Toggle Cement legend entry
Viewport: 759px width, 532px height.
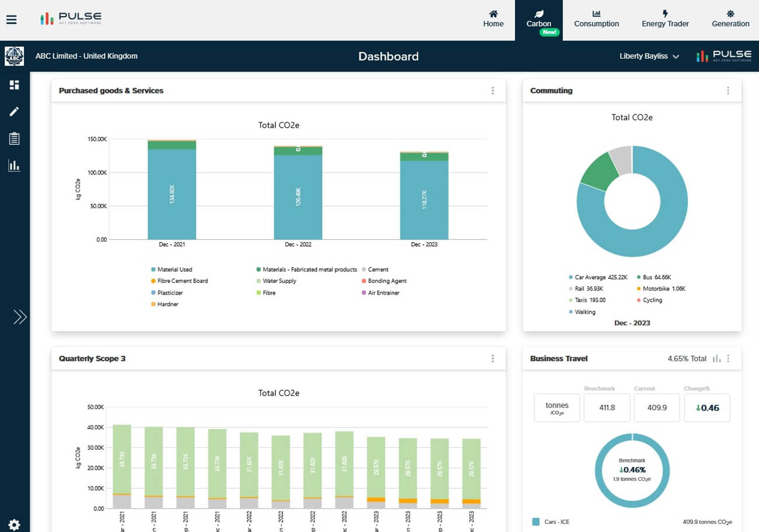(375, 269)
